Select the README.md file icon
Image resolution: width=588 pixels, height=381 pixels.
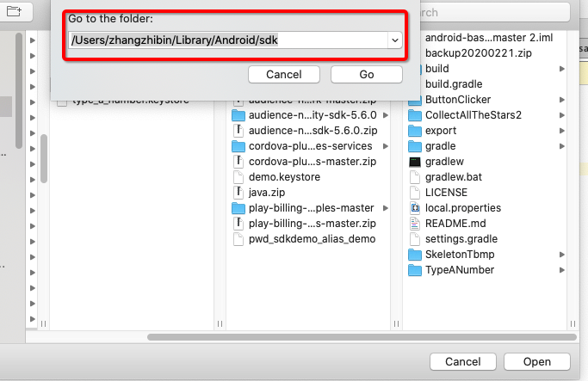(415, 224)
